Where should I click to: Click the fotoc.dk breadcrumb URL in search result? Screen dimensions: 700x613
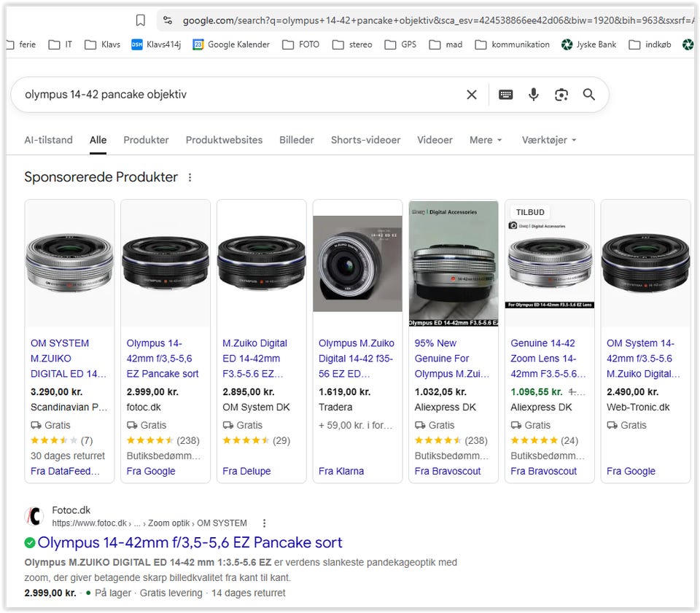click(149, 523)
